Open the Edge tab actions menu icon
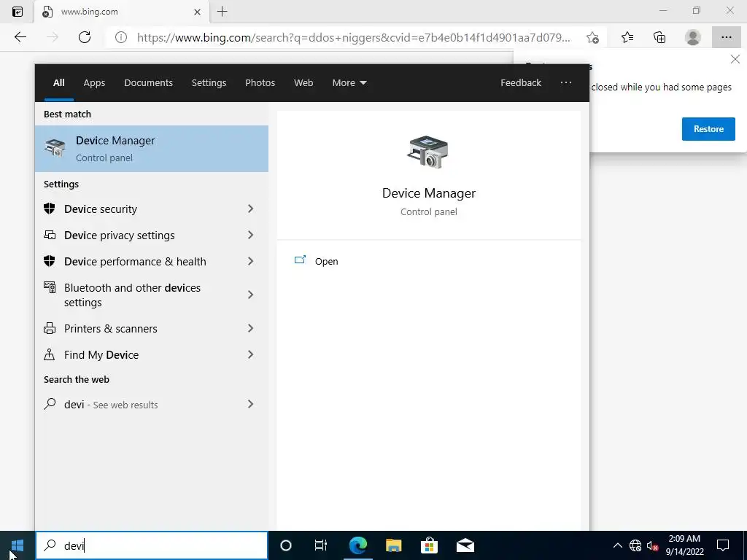 tap(18, 12)
